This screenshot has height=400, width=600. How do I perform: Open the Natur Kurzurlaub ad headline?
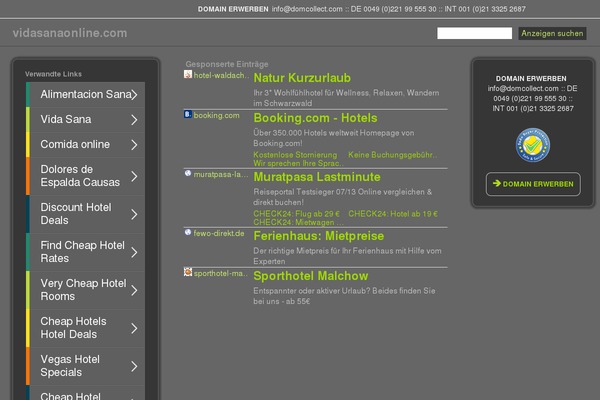point(302,78)
